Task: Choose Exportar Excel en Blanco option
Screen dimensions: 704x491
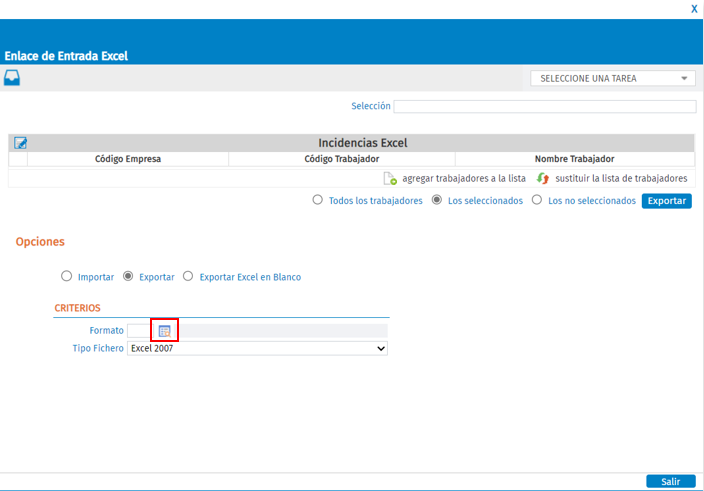Action: pos(188,276)
